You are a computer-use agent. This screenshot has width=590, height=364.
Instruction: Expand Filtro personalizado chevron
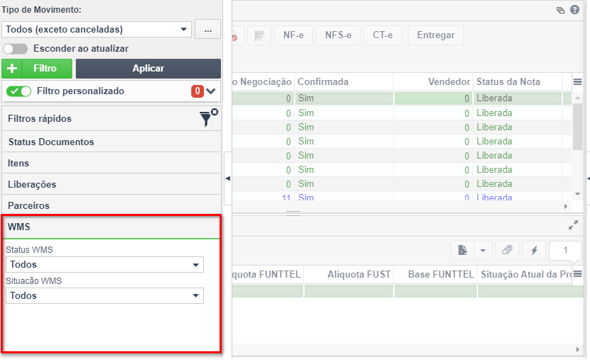point(211,91)
